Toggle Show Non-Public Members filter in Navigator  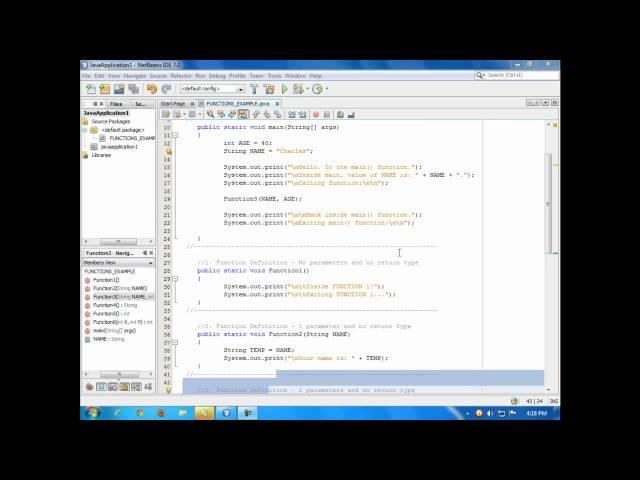click(x=124, y=386)
